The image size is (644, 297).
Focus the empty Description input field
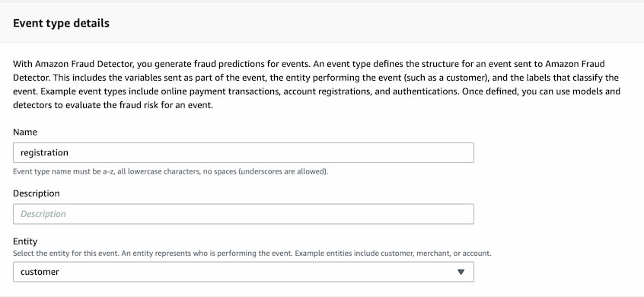coord(244,214)
